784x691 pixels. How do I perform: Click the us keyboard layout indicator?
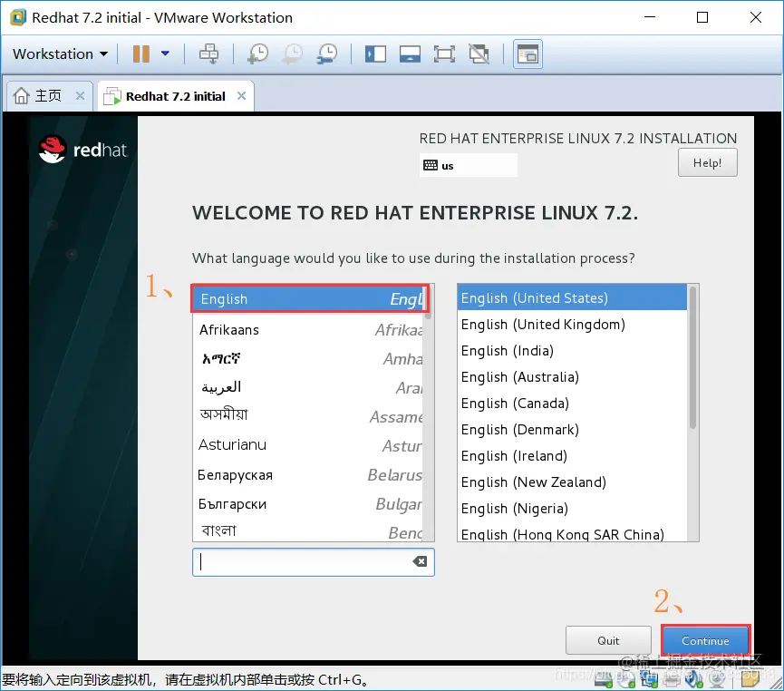pos(468,165)
